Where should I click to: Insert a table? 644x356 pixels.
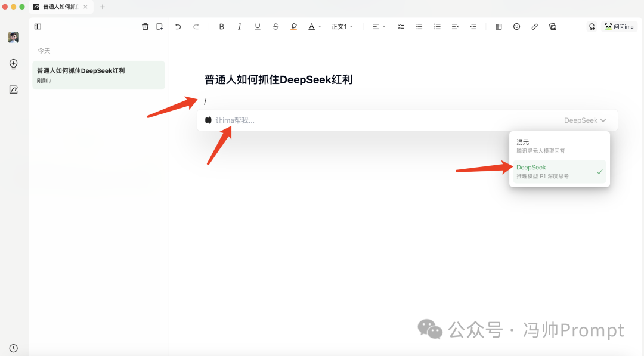(x=499, y=27)
